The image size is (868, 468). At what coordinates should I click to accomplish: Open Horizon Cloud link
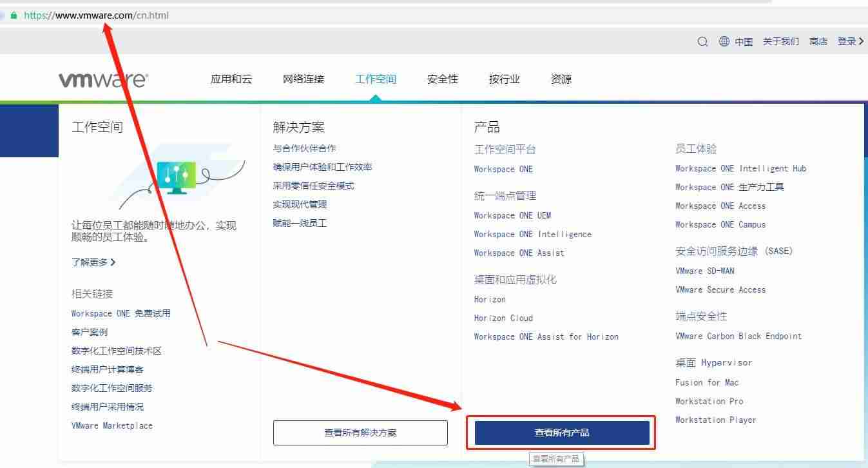click(503, 318)
